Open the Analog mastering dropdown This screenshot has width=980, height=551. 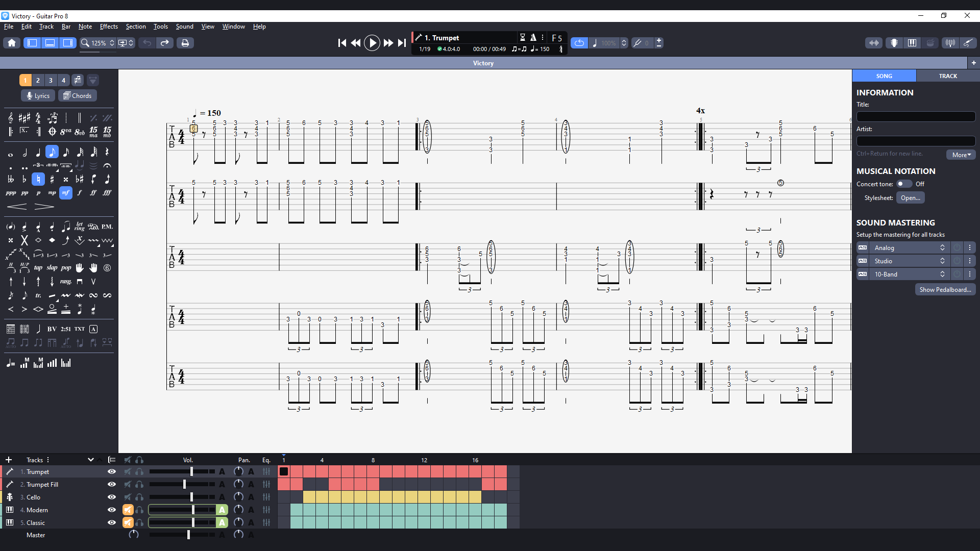[x=909, y=247]
